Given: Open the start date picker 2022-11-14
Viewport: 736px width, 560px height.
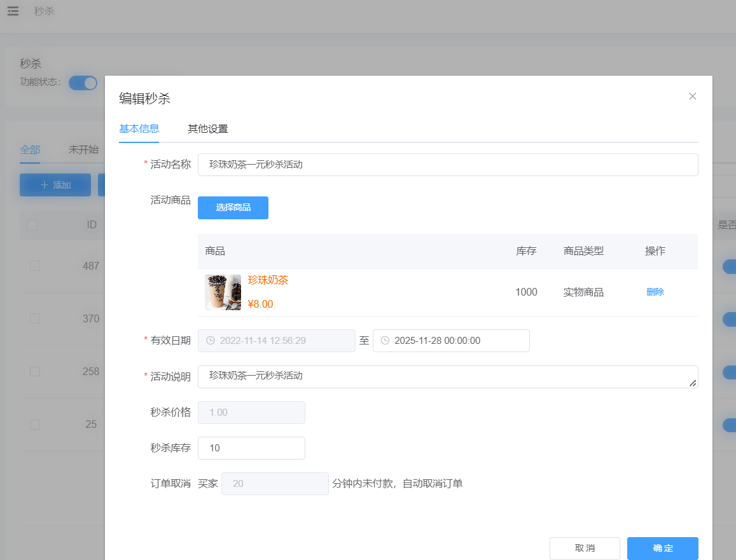Looking at the screenshot, I should (x=277, y=341).
